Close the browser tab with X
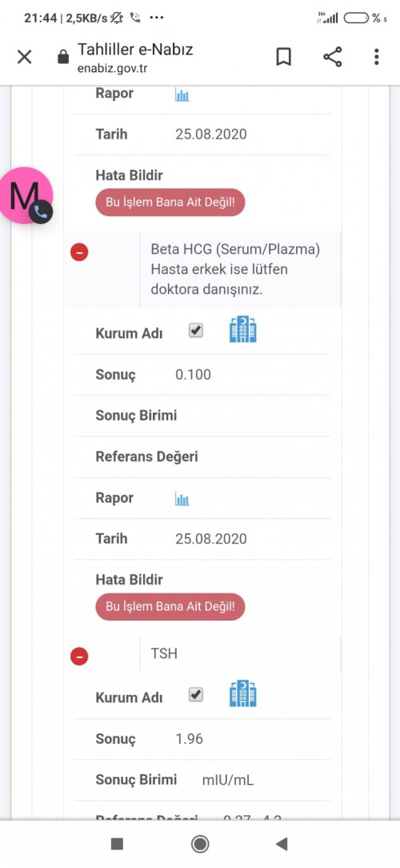Image resolution: width=400 pixels, height=868 pixels. click(x=24, y=57)
